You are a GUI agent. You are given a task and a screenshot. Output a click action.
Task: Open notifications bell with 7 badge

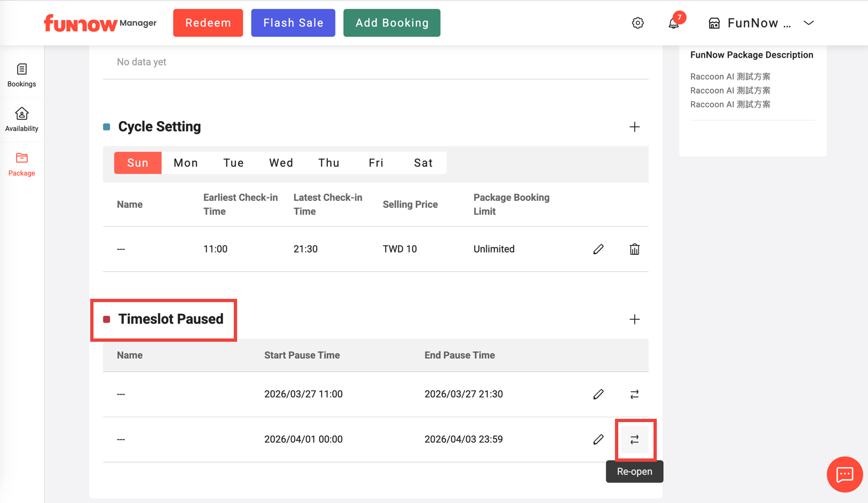[x=674, y=23]
